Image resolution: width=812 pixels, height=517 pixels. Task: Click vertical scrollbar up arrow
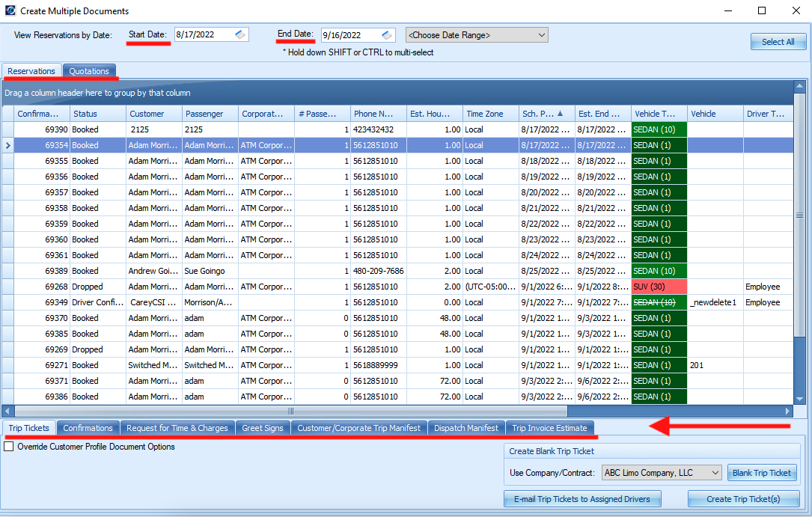pyautogui.click(x=799, y=86)
